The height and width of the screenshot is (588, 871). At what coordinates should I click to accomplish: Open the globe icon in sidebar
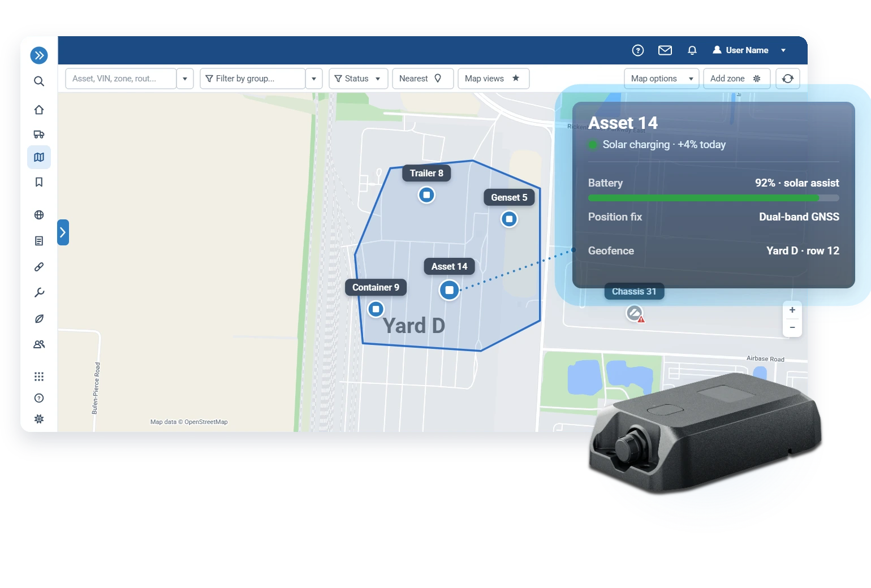click(x=39, y=215)
